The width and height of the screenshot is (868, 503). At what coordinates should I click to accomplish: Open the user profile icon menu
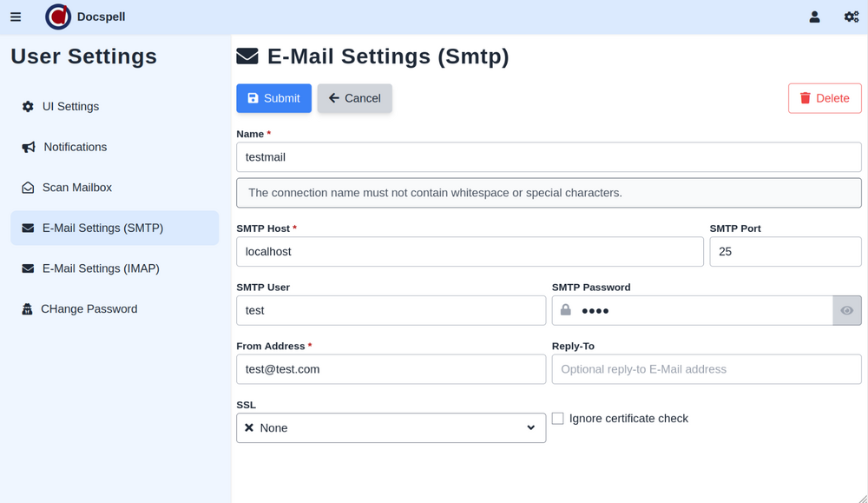(814, 17)
